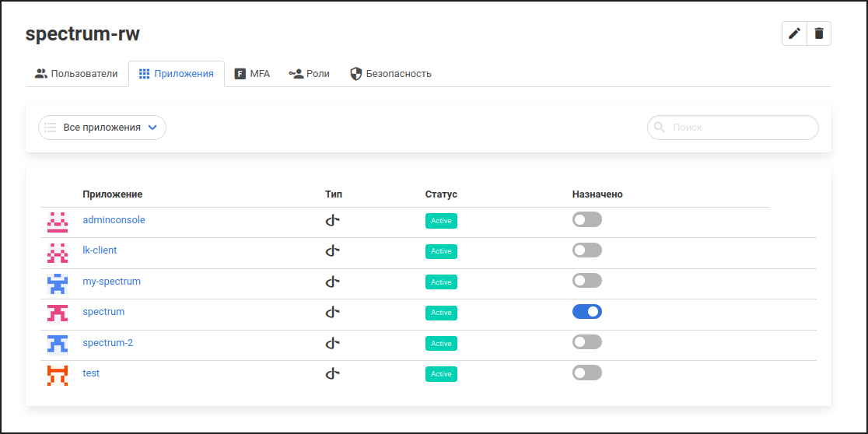
Task: Switch to the Пользователи tab
Action: [76, 74]
